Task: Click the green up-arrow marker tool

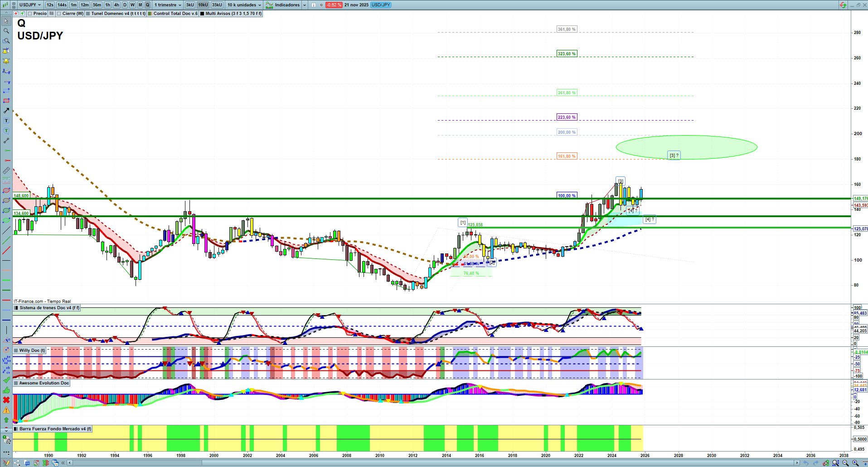Action: (x=6, y=420)
